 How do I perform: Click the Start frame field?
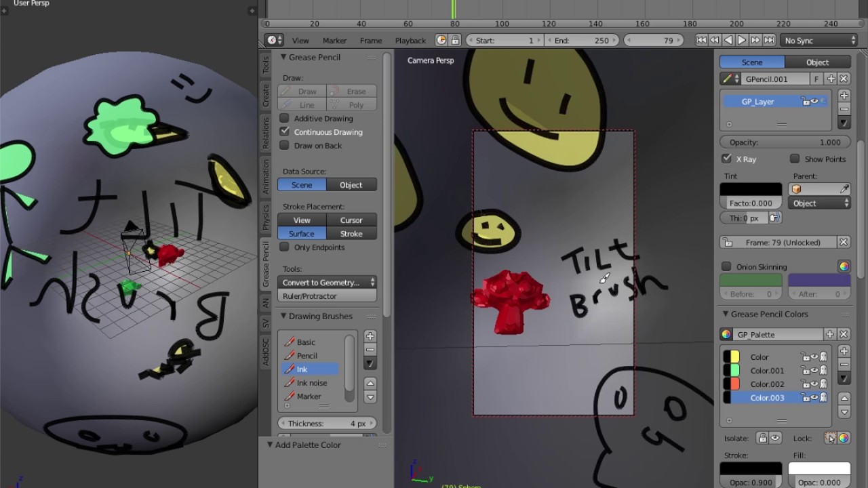[505, 40]
